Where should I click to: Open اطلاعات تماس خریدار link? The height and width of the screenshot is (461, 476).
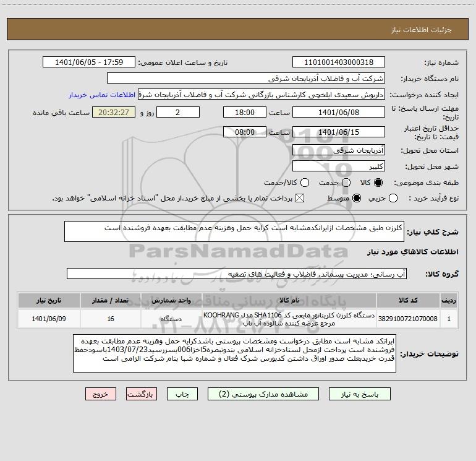(102, 95)
